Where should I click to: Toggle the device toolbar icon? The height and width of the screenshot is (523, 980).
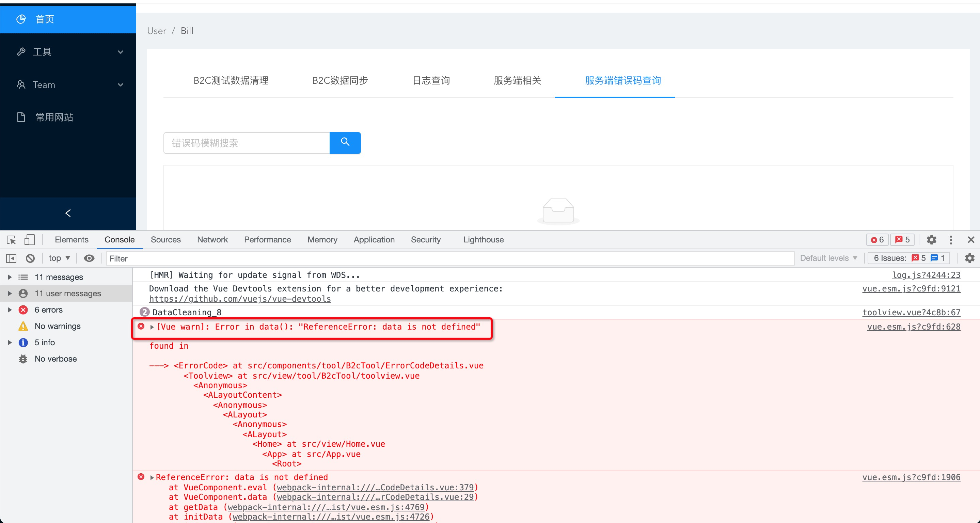(29, 240)
